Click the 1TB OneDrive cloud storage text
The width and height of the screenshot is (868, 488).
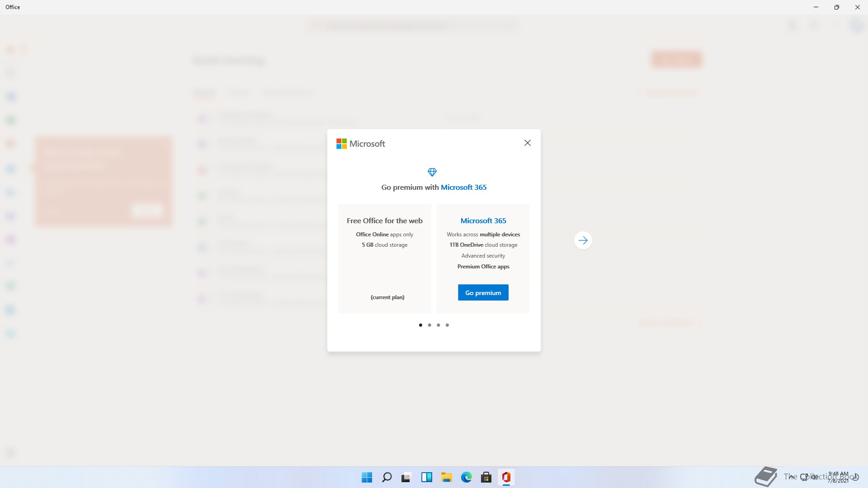(483, 245)
